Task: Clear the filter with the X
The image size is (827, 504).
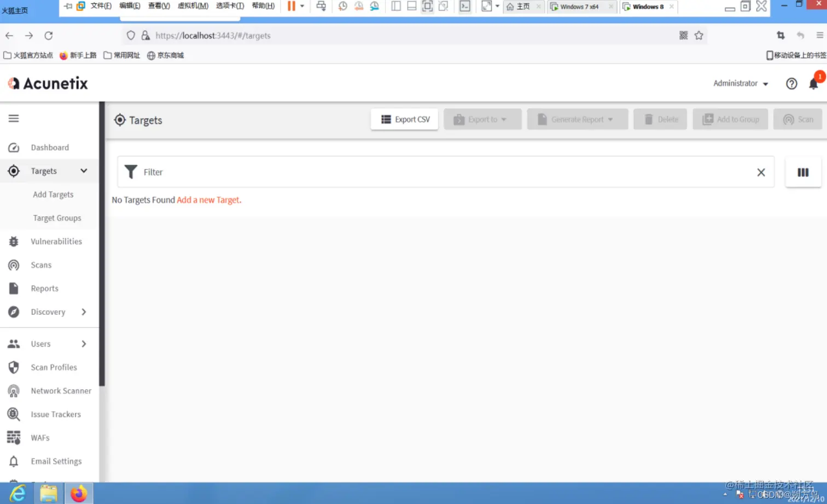Action: [761, 172]
